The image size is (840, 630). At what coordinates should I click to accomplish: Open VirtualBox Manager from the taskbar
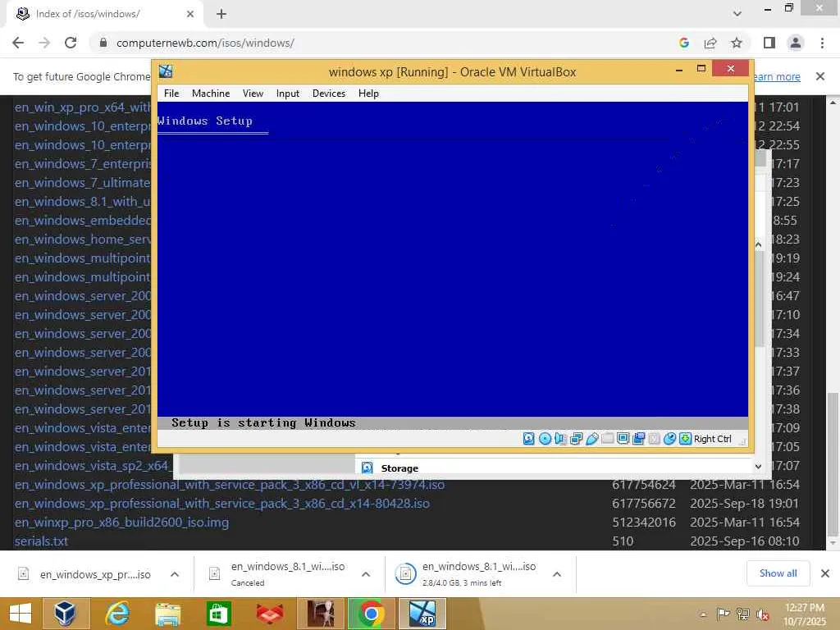tap(66, 614)
